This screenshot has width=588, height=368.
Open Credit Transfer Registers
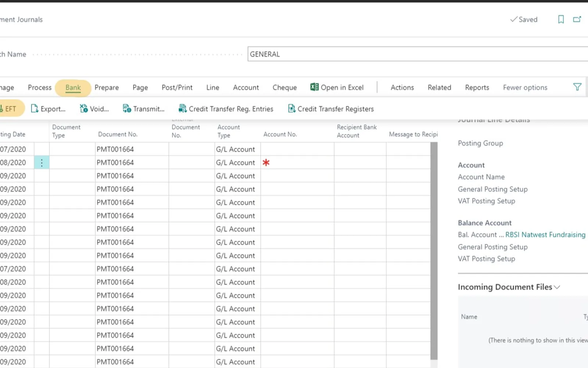[x=331, y=109]
